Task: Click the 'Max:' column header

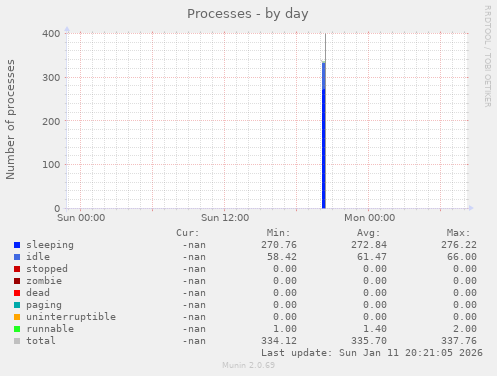Action: click(x=458, y=233)
